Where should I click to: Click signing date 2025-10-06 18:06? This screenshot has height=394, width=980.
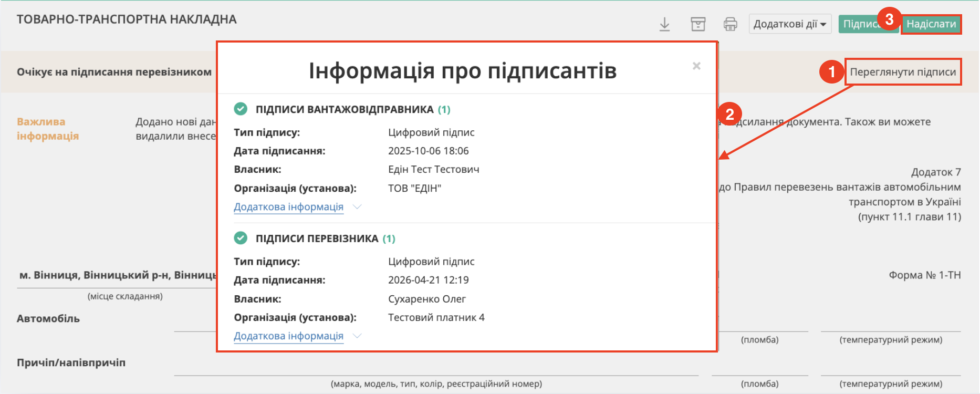tap(429, 151)
